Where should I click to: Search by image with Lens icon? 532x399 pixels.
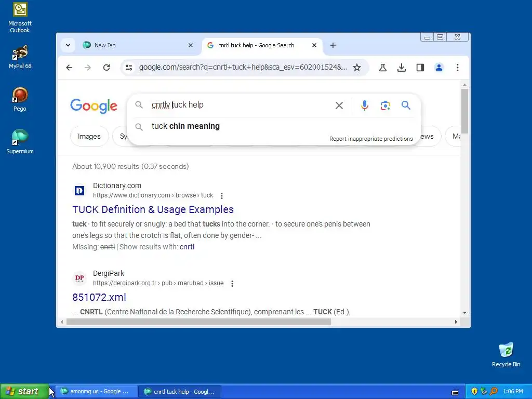point(385,105)
